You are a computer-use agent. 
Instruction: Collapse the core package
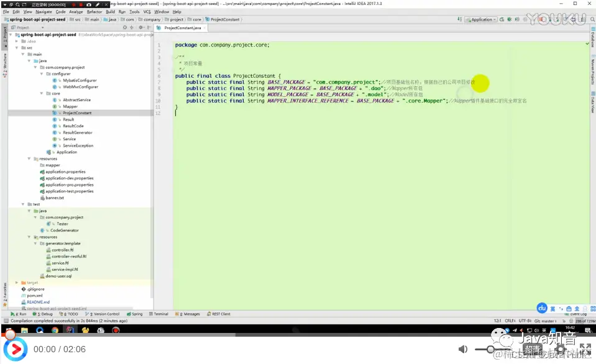click(42, 93)
